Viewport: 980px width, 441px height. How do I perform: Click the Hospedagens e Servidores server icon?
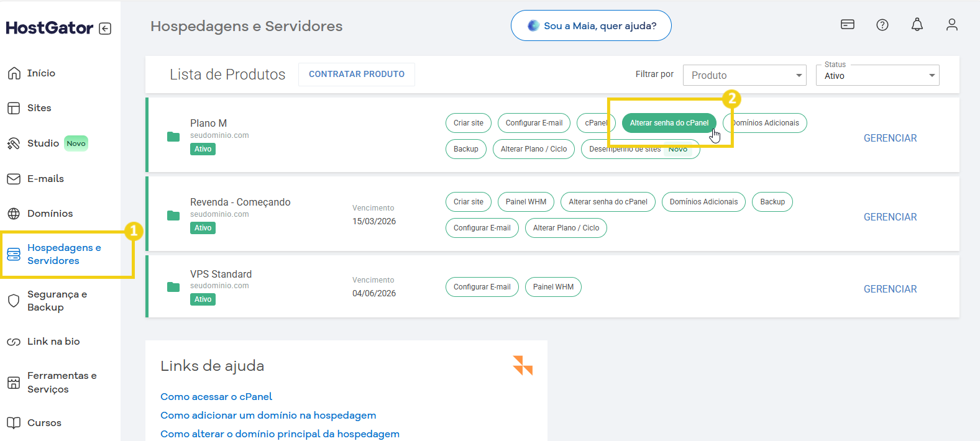click(14, 254)
